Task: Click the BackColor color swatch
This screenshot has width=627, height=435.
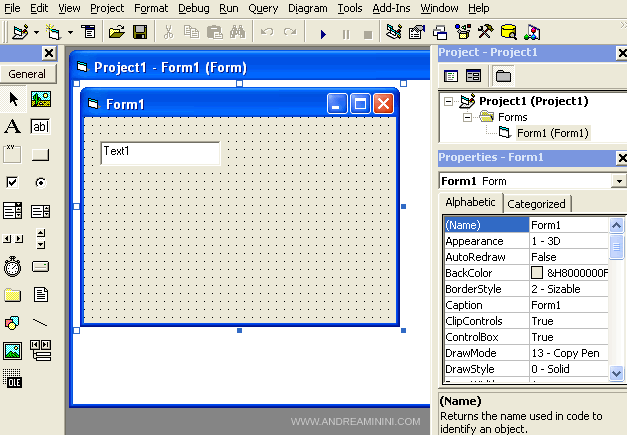Action: [x=537, y=273]
